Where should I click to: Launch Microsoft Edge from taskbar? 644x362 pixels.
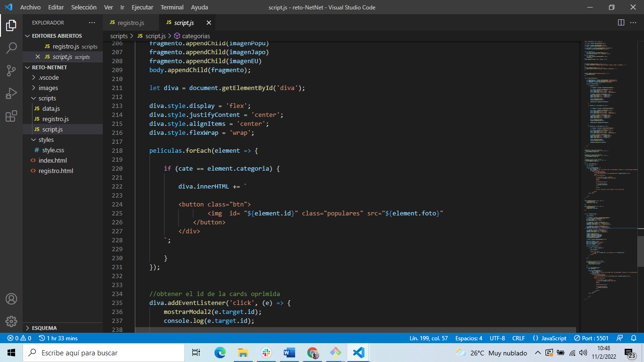220,353
